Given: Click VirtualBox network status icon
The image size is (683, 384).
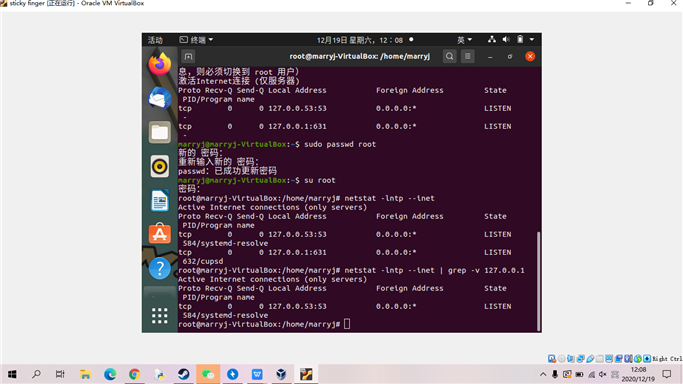Looking at the screenshot, I should 581,359.
